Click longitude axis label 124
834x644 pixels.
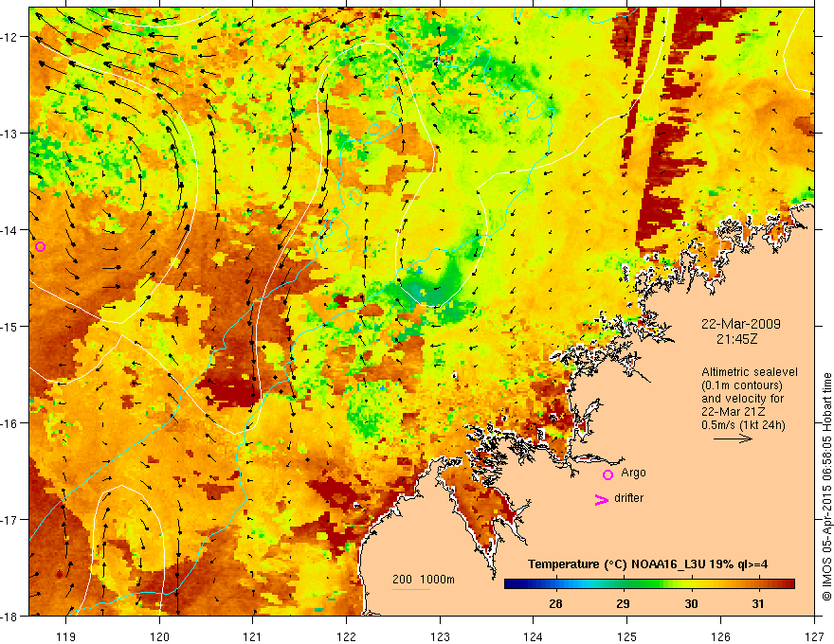534,636
